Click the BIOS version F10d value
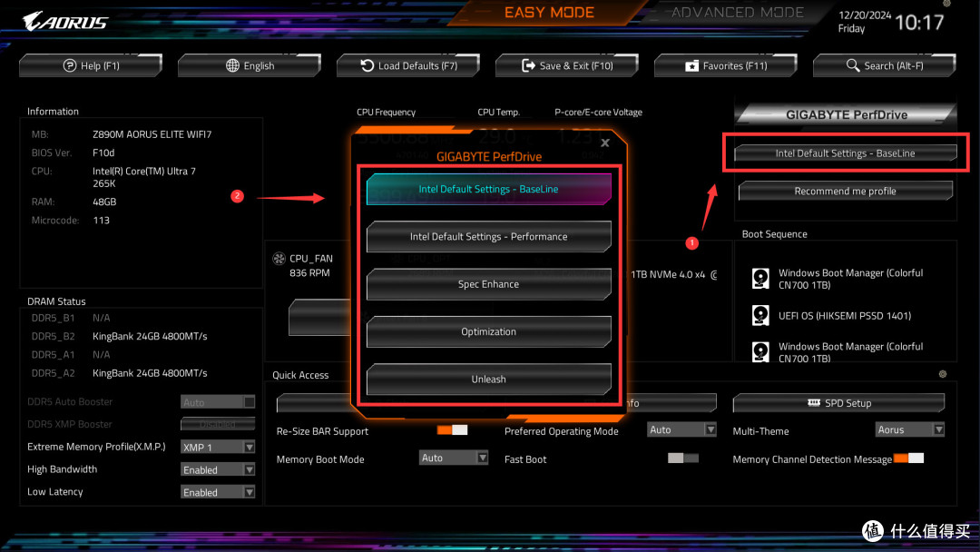This screenshot has height=552, width=980. pos(103,153)
